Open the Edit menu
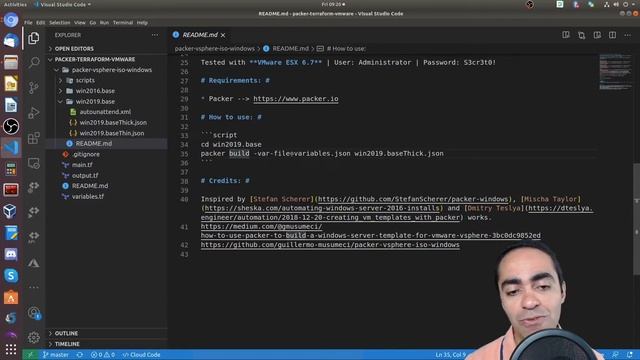Screen dimensions: 640x360 point(40,23)
